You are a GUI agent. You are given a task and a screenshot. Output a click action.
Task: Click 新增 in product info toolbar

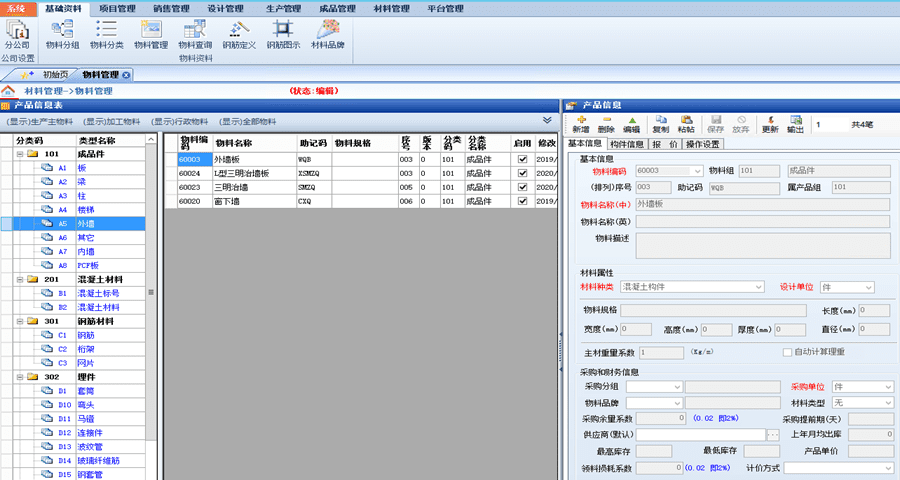pyautogui.click(x=581, y=123)
